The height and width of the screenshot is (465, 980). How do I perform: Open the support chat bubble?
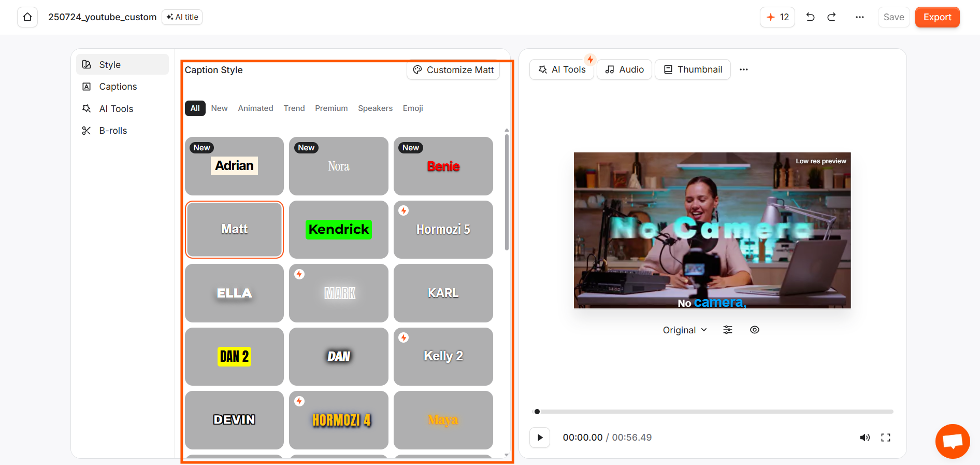pyautogui.click(x=953, y=441)
